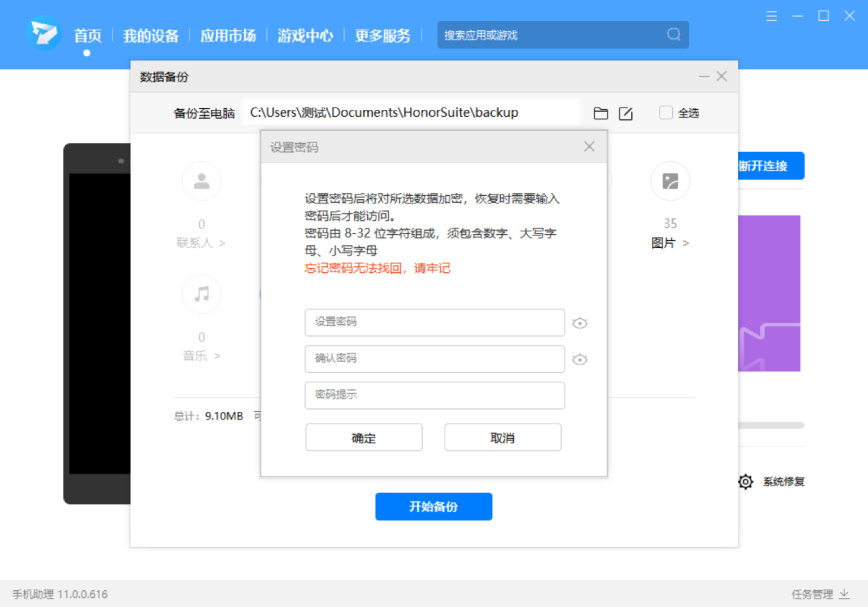Show the 确认密码 confirmation password
The image size is (868, 607).
(x=580, y=359)
